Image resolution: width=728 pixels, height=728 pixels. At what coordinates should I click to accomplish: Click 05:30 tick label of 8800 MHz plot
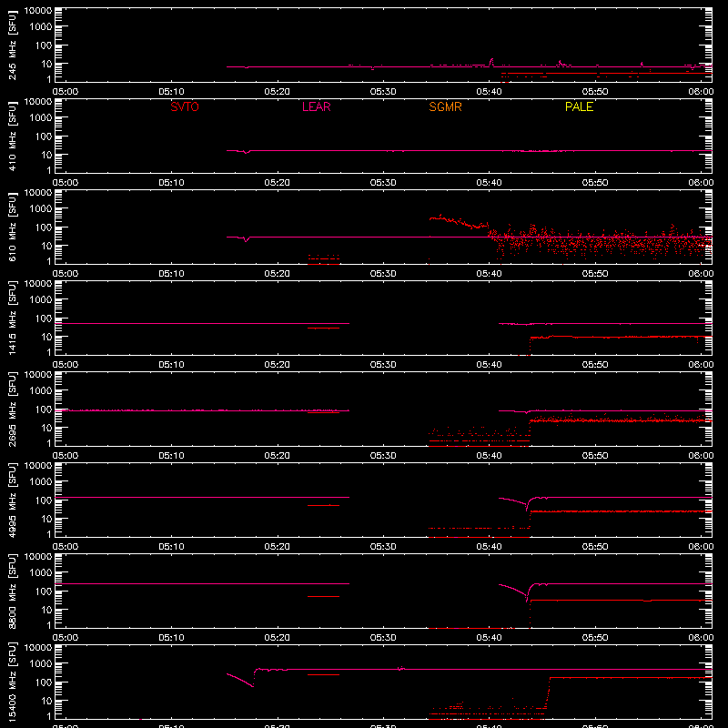coord(383,638)
